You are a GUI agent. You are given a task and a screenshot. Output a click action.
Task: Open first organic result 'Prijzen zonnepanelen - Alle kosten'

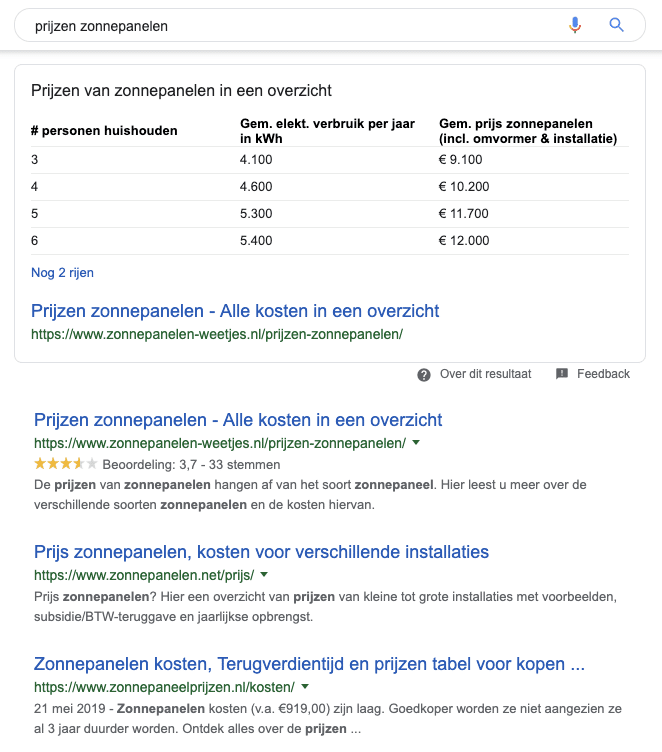coord(238,420)
